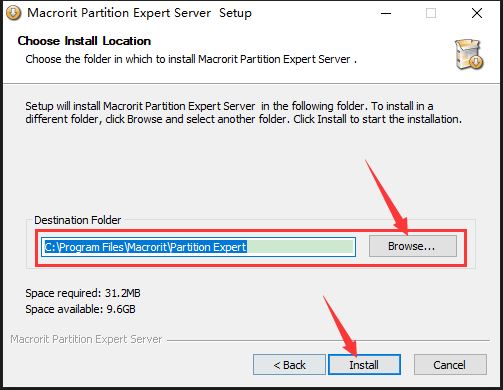Click the greyed-out maximize button
This screenshot has width=503, height=390.
pos(431,13)
